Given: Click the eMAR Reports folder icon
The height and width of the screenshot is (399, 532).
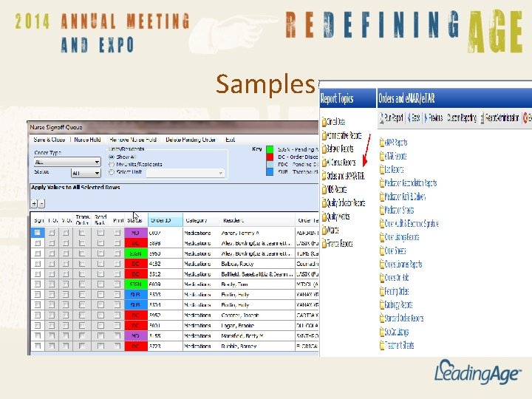Looking at the screenshot, I should (382, 143).
